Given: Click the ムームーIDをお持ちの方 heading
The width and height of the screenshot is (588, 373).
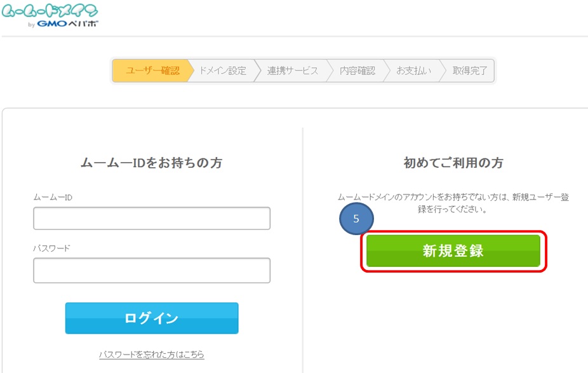Looking at the screenshot, I should coord(151,163).
